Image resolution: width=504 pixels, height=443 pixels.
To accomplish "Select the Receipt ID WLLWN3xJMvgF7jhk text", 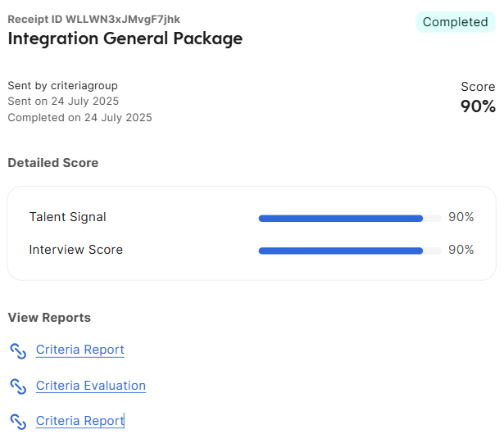I will 94,20.
